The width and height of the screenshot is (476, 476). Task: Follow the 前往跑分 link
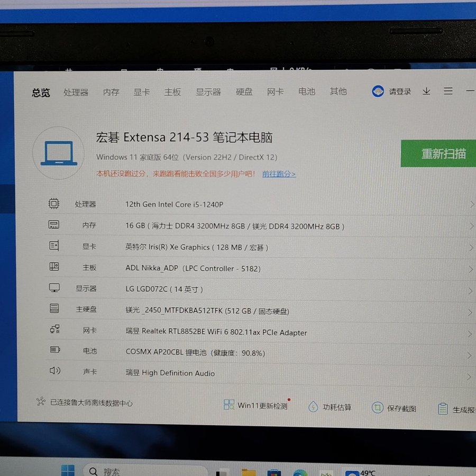pos(279,174)
